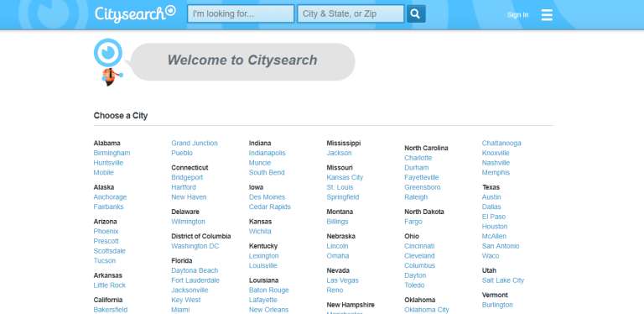Select Lafayette under Louisiana
Screen dimensions: 644x314
coord(263,300)
